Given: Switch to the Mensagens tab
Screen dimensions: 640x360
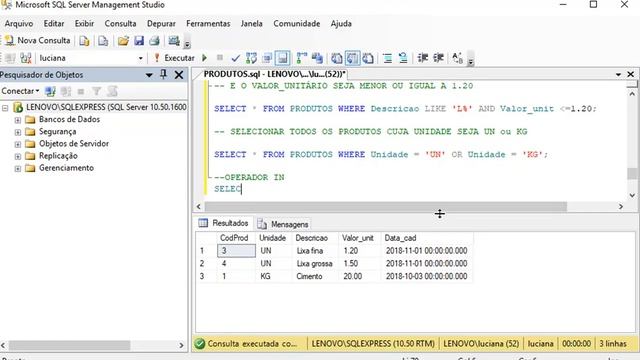Looking at the screenshot, I should 283,224.
